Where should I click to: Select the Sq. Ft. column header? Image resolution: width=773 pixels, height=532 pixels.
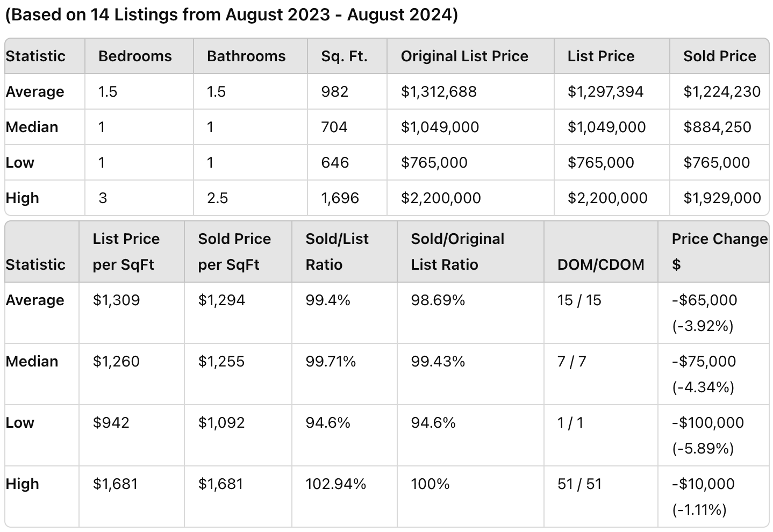[x=344, y=56]
